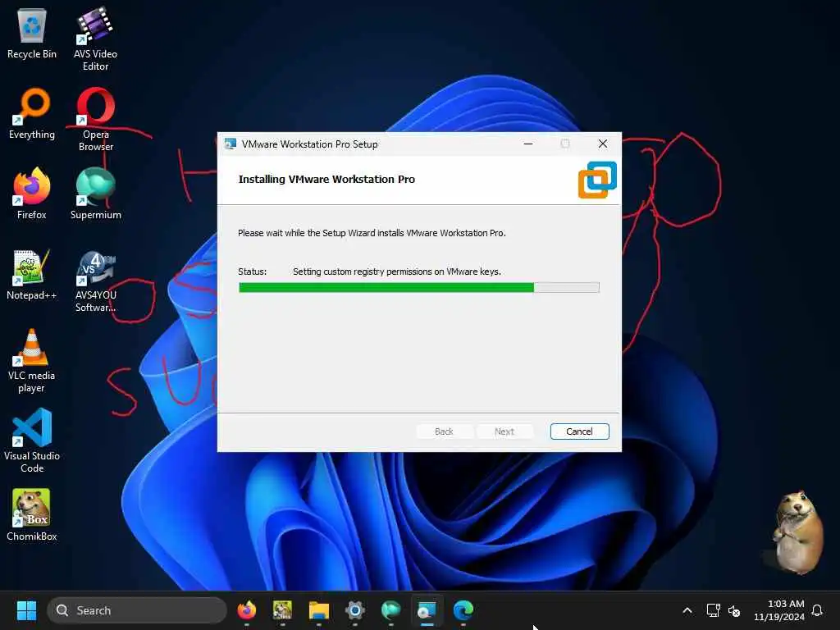Click the disabled Back button
The width and height of the screenshot is (840, 630).
[444, 431]
